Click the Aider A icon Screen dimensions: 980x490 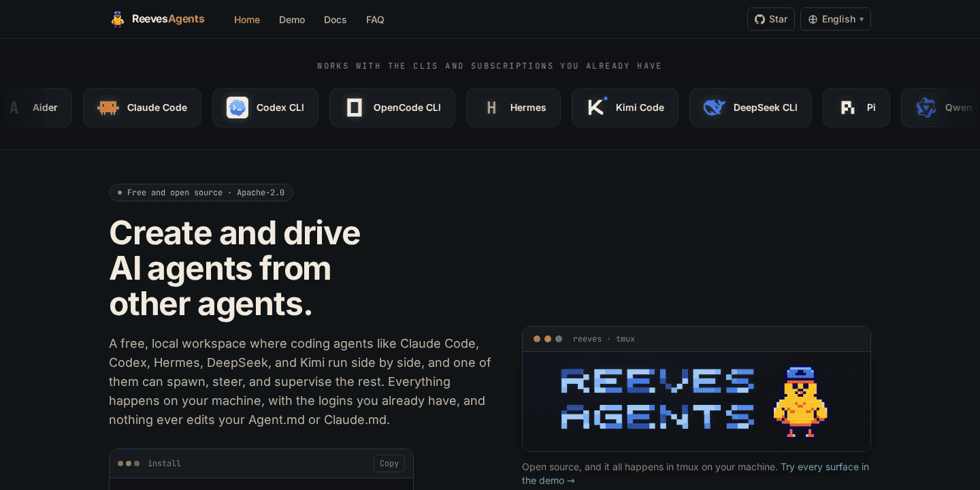[x=14, y=108]
